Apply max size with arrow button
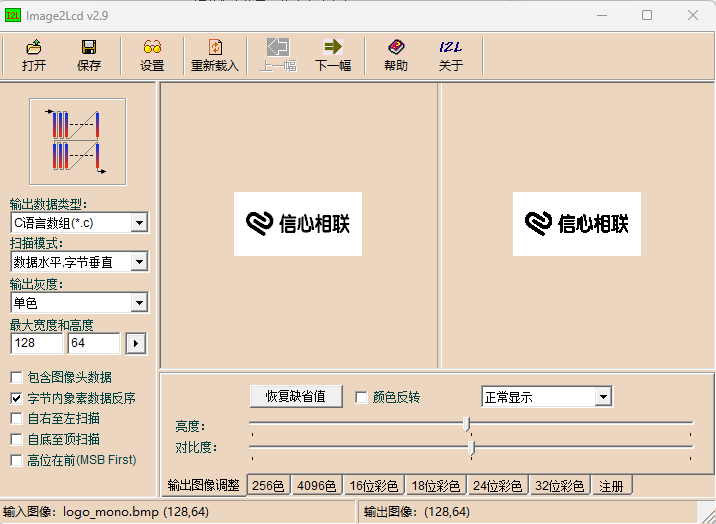716x524 pixels. pyautogui.click(x=136, y=343)
